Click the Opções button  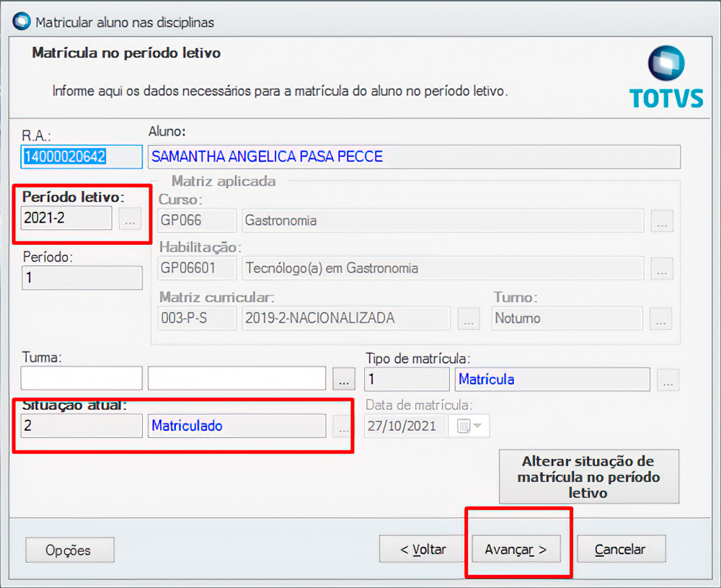point(69,550)
